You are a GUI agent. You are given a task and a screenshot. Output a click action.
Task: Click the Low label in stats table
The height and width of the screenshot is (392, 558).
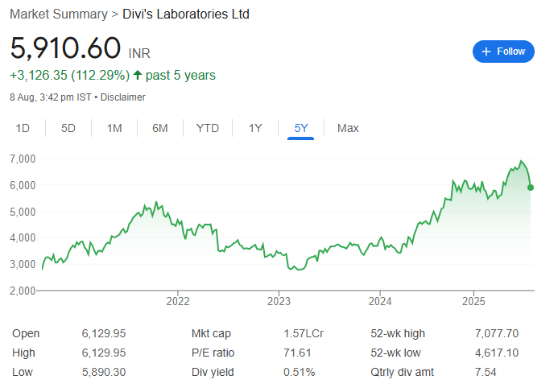[23, 372]
